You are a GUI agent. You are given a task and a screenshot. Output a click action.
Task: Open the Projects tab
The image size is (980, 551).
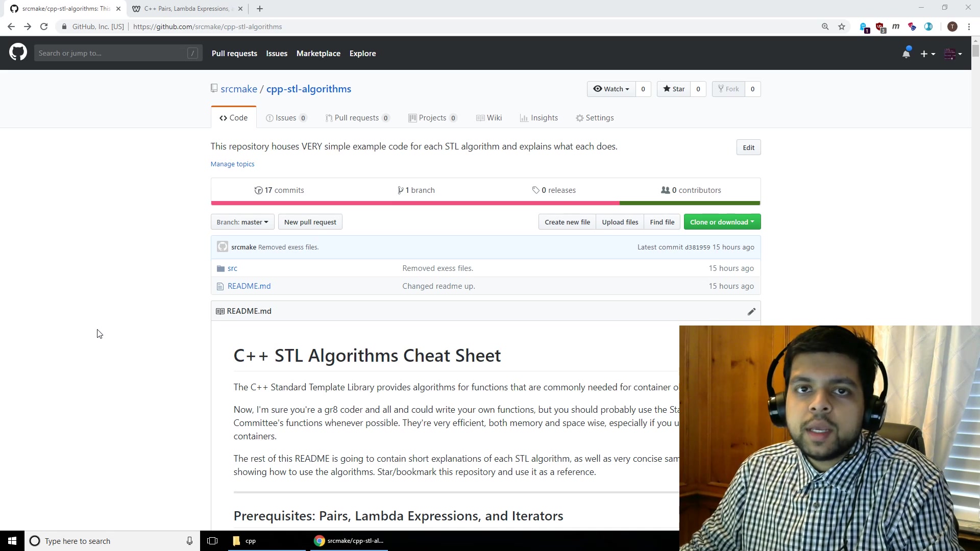pos(433,118)
